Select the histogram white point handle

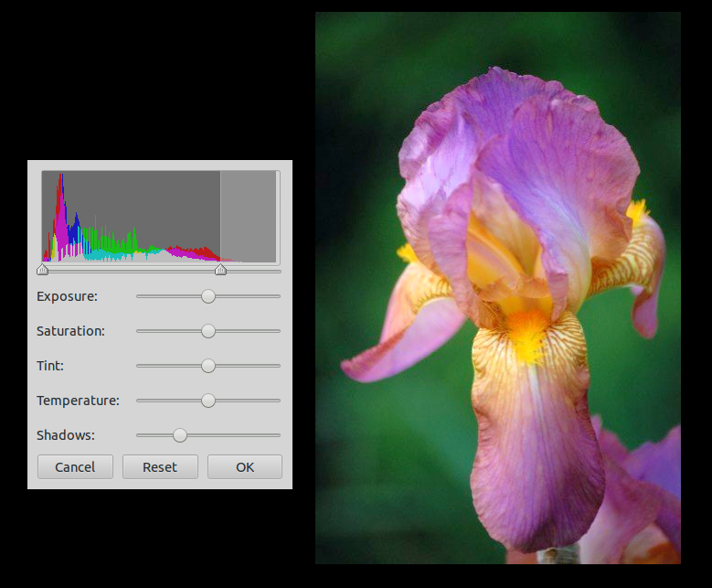(x=220, y=270)
